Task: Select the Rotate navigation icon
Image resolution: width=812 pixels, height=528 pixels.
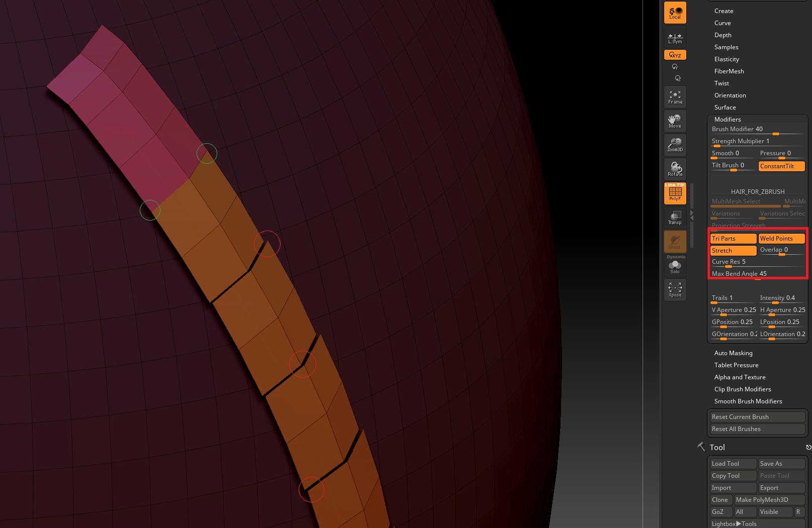Action: (x=675, y=168)
